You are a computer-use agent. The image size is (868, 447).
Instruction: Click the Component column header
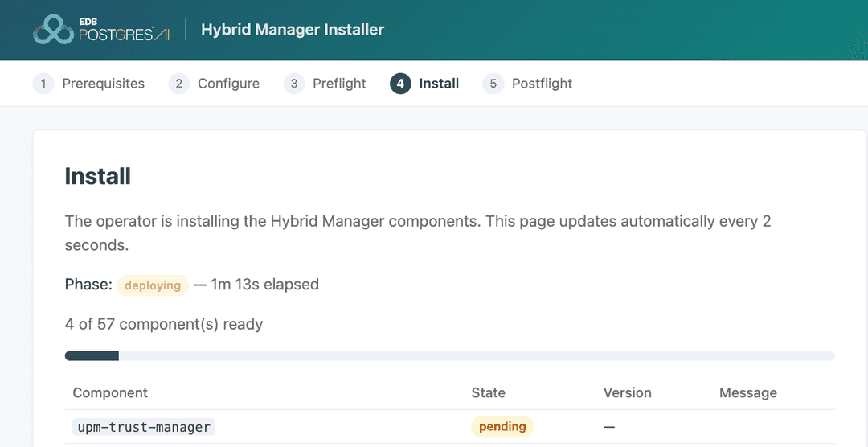point(110,392)
